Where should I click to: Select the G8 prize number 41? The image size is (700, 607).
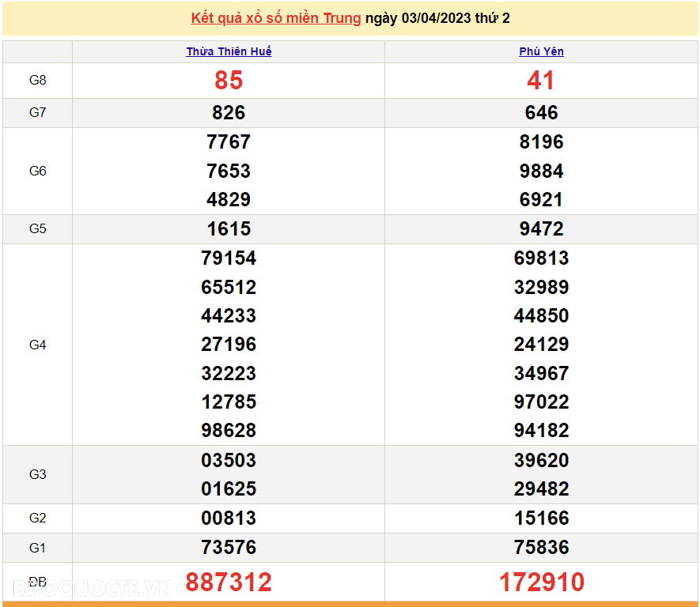541,80
